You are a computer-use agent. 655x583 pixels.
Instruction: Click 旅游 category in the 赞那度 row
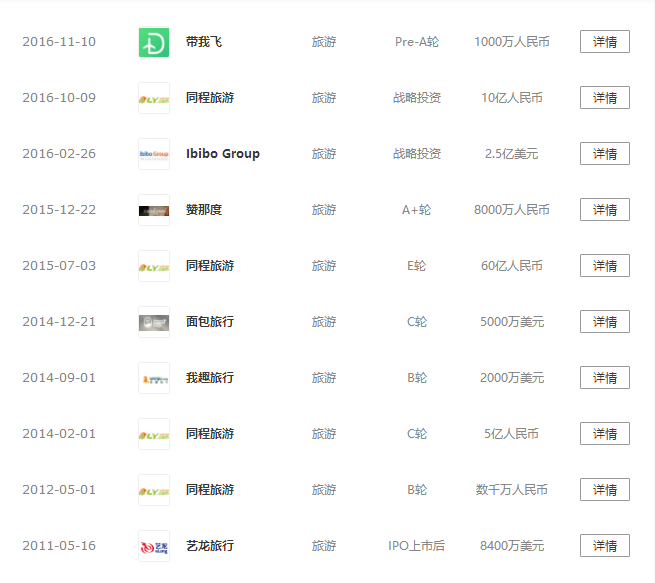(324, 210)
